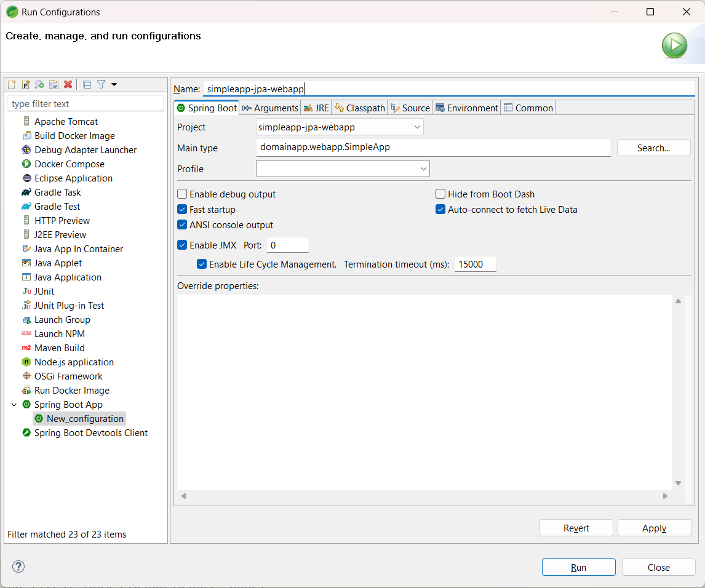Click the New launch configuration icon
Screen dimensions: 705x588
pos(12,84)
